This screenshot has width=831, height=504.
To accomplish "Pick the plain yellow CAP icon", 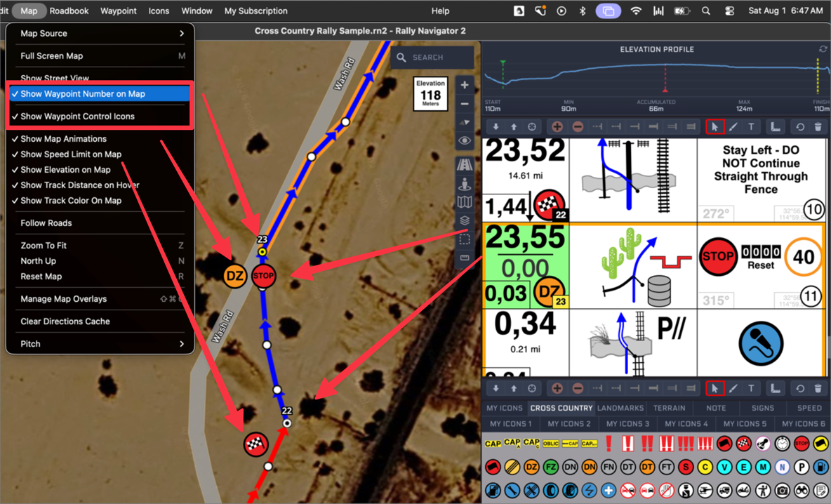I will pos(493,444).
